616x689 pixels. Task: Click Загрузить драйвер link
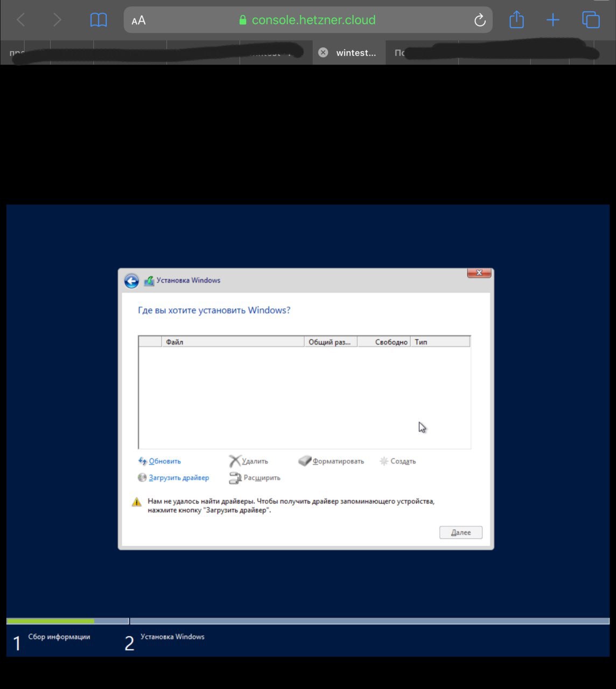tap(179, 477)
